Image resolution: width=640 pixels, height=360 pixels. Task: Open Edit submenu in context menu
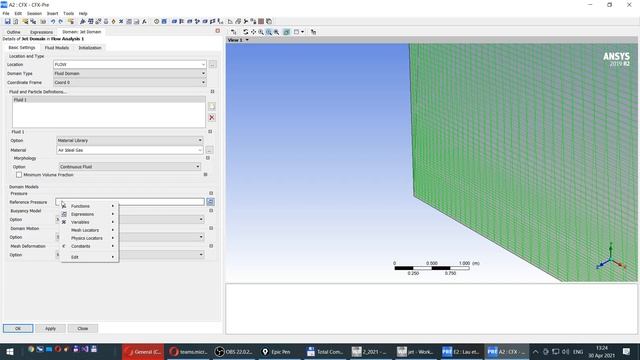(x=89, y=257)
